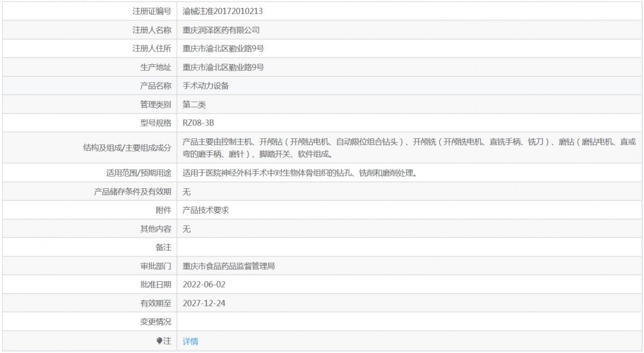Select approval department 重庆市食品药品监督管理局

(x=229, y=266)
